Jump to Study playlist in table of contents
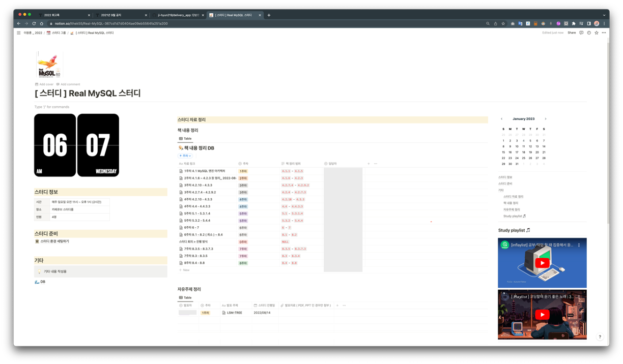 [515, 216]
